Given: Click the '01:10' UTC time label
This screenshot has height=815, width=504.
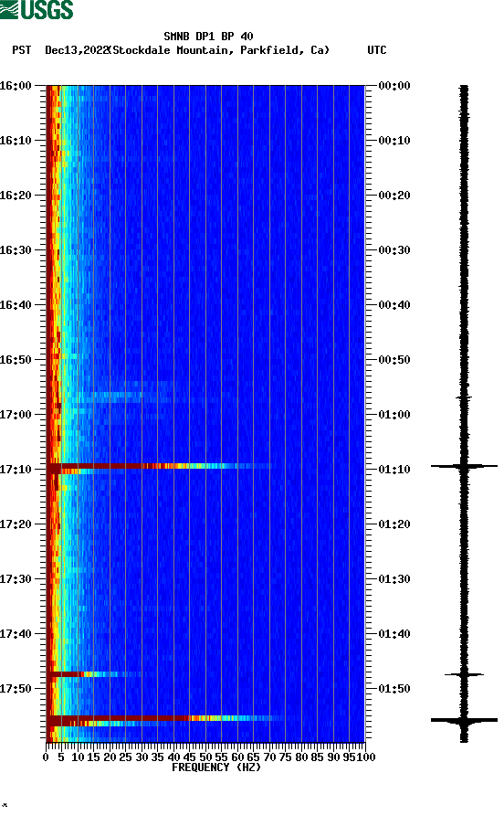Looking at the screenshot, I should [394, 470].
